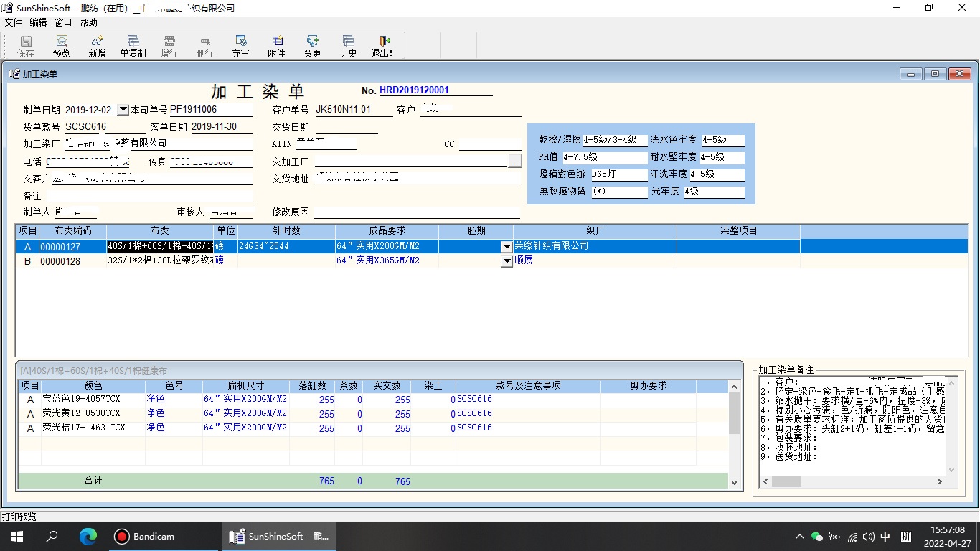This screenshot has width=980, height=551.
Task: Click the PH值 field 4-7.5级
Action: click(605, 157)
